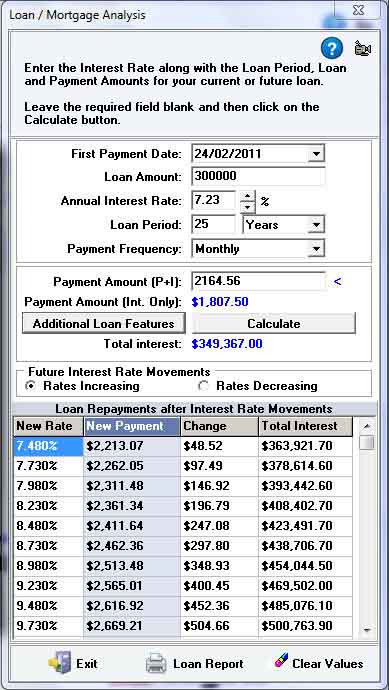Select the 8.480% rate row
The height and width of the screenshot is (690, 389).
click(183, 525)
